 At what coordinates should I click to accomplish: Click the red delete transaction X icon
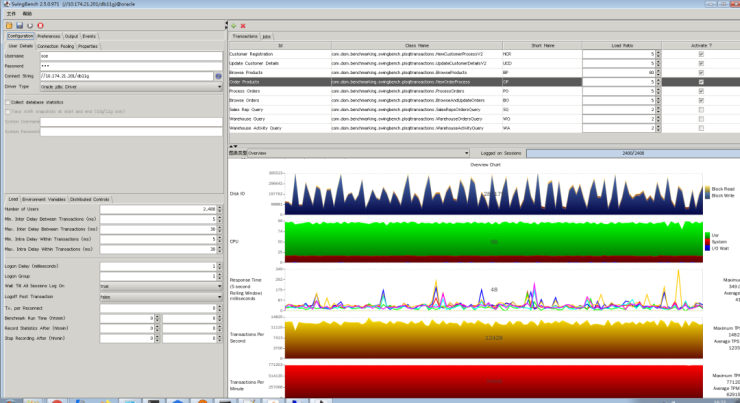[x=244, y=25]
